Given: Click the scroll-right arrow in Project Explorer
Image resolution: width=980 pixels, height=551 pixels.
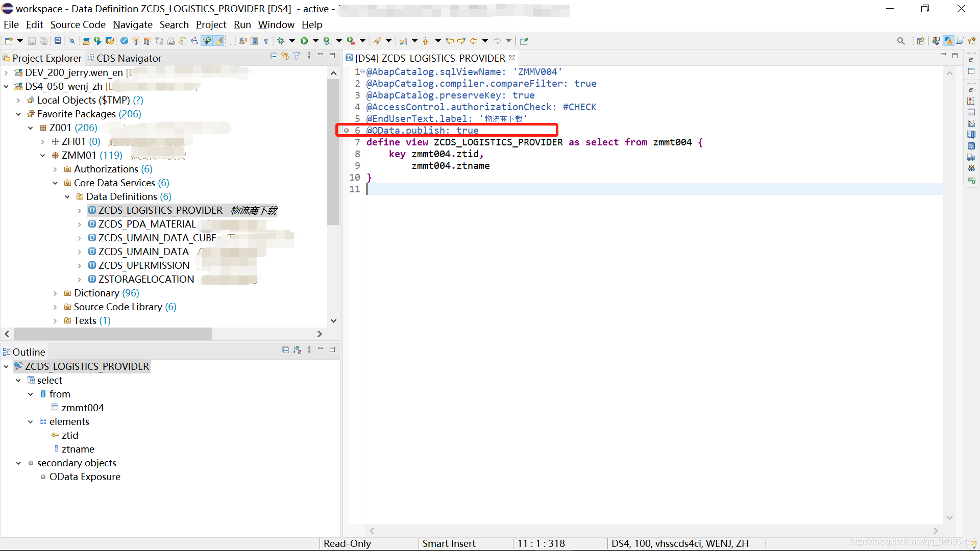Looking at the screenshot, I should coord(320,334).
